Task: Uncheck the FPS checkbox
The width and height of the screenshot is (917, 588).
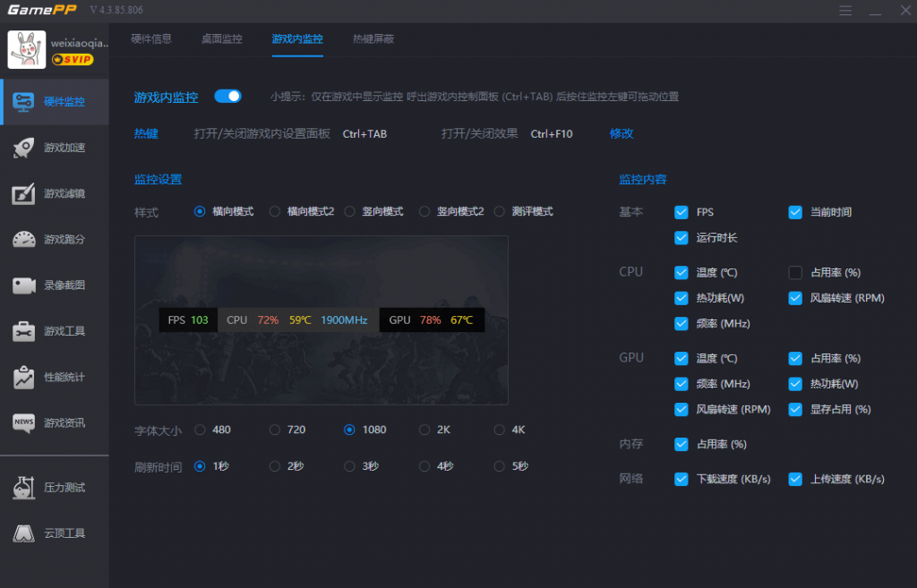Action: (x=681, y=212)
